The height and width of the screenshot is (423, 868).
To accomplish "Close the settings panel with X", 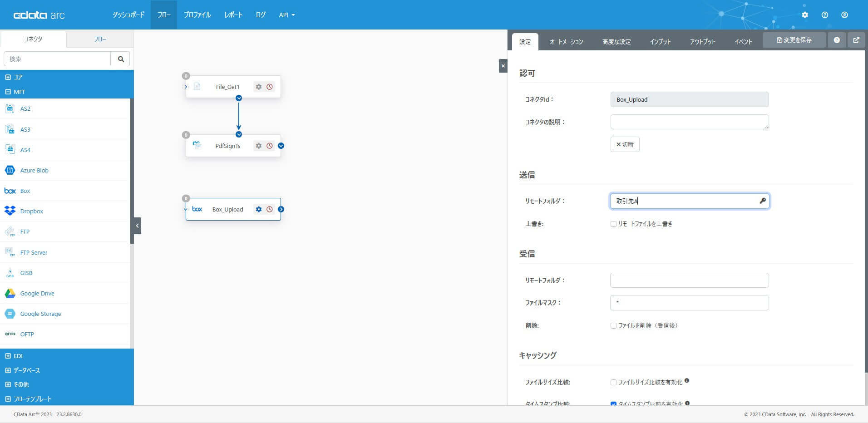I will point(503,66).
